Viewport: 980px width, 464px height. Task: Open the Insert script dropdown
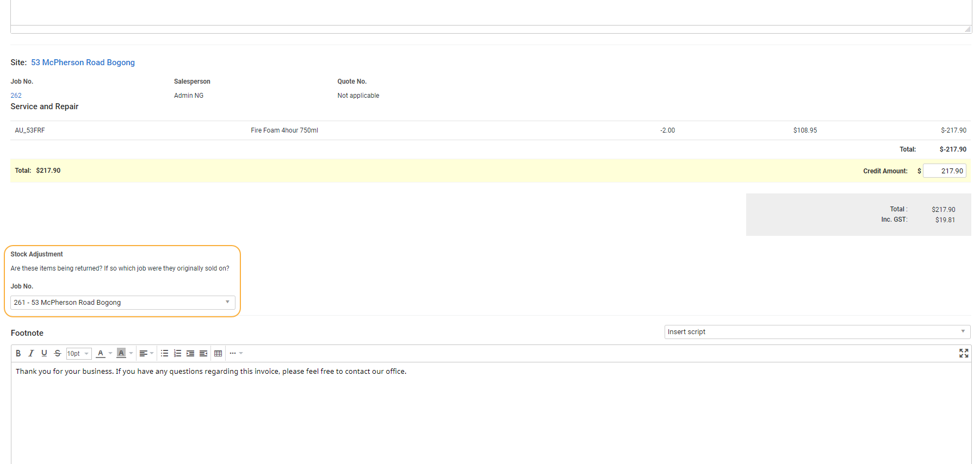817,332
